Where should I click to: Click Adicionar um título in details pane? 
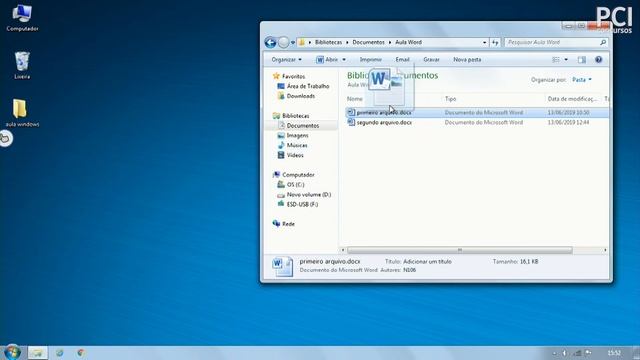[x=427, y=262]
